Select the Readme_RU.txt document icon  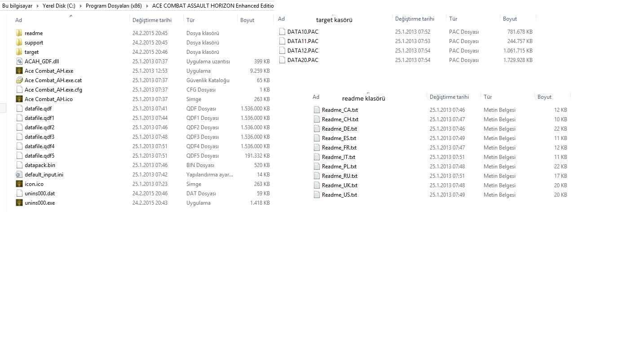[317, 176]
